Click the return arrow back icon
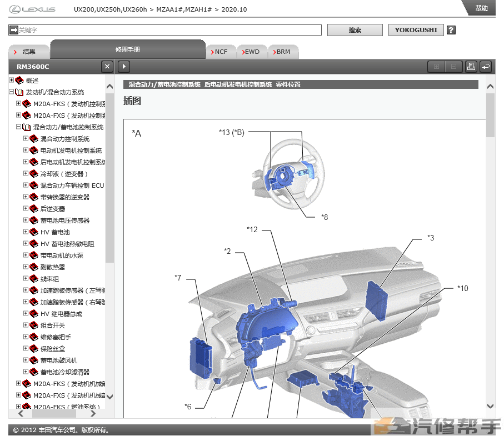 click(x=485, y=67)
